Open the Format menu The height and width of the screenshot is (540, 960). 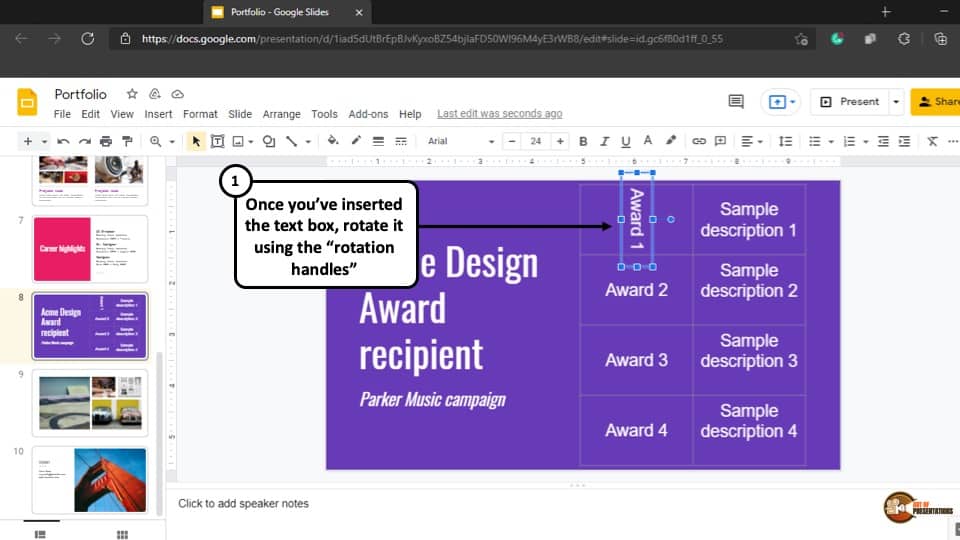(x=200, y=114)
